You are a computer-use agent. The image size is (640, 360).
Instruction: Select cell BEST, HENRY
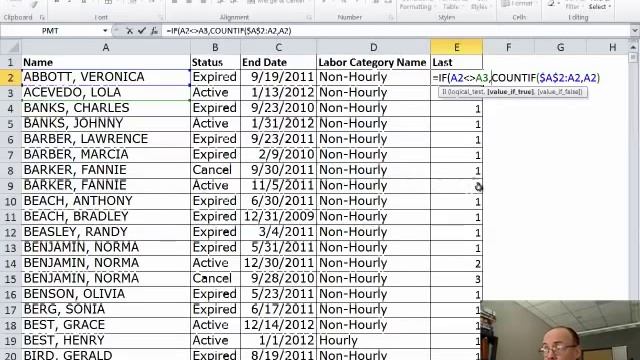click(106, 341)
